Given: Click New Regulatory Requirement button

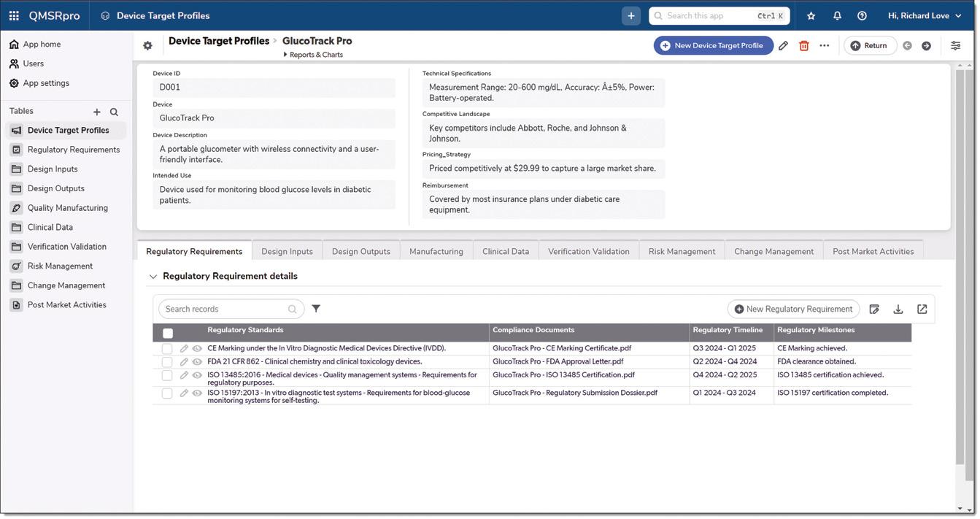Looking at the screenshot, I should click(793, 309).
